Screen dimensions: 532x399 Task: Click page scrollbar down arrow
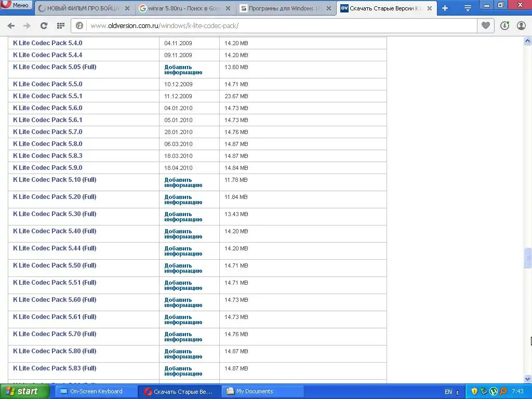tap(528, 378)
